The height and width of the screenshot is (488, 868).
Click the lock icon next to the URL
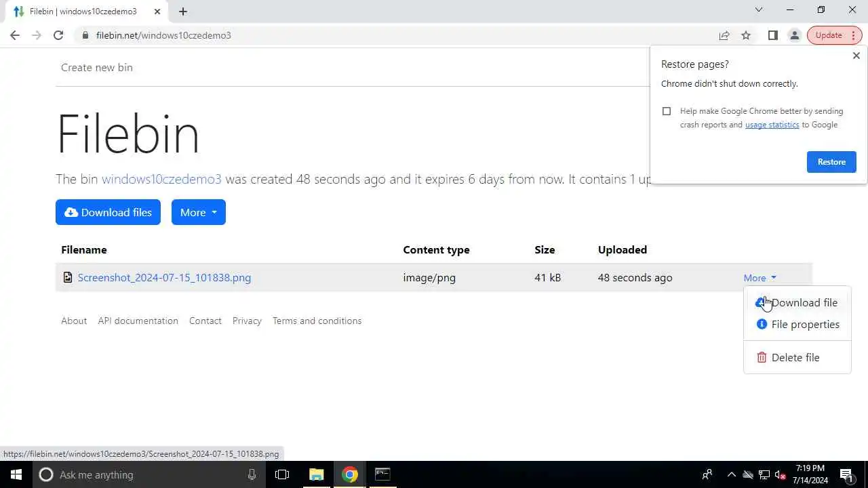[85, 35]
